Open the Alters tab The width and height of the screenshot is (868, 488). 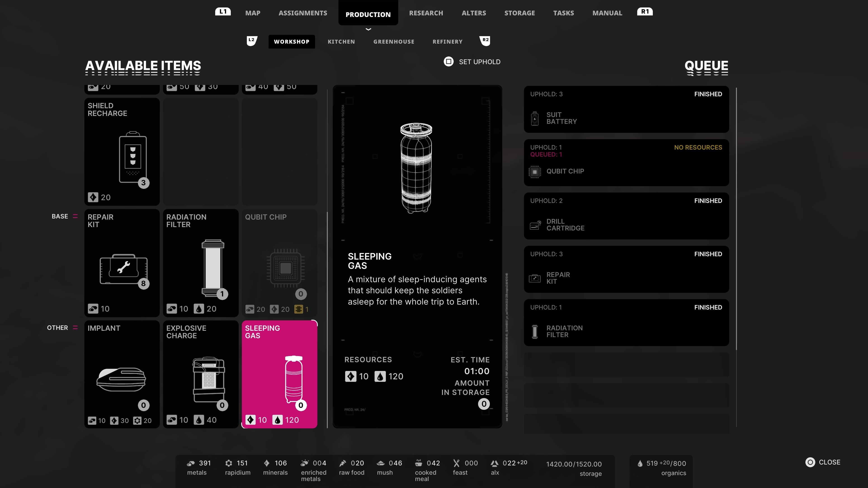[474, 13]
